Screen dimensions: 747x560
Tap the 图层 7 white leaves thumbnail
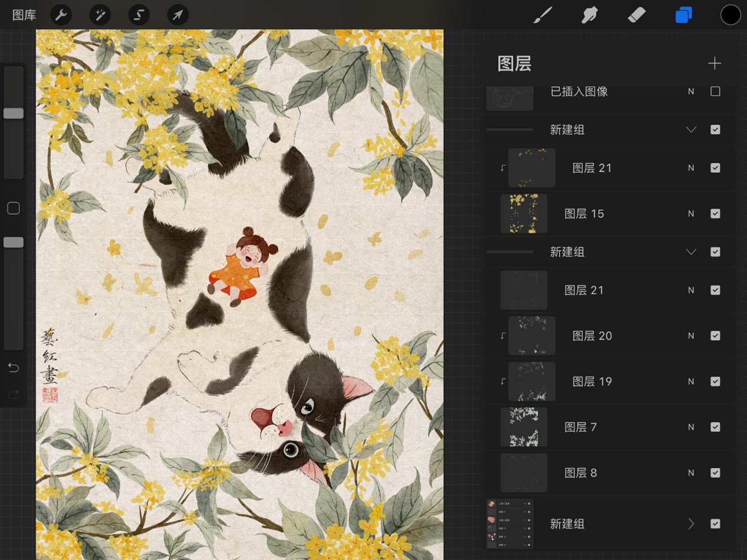(524, 427)
